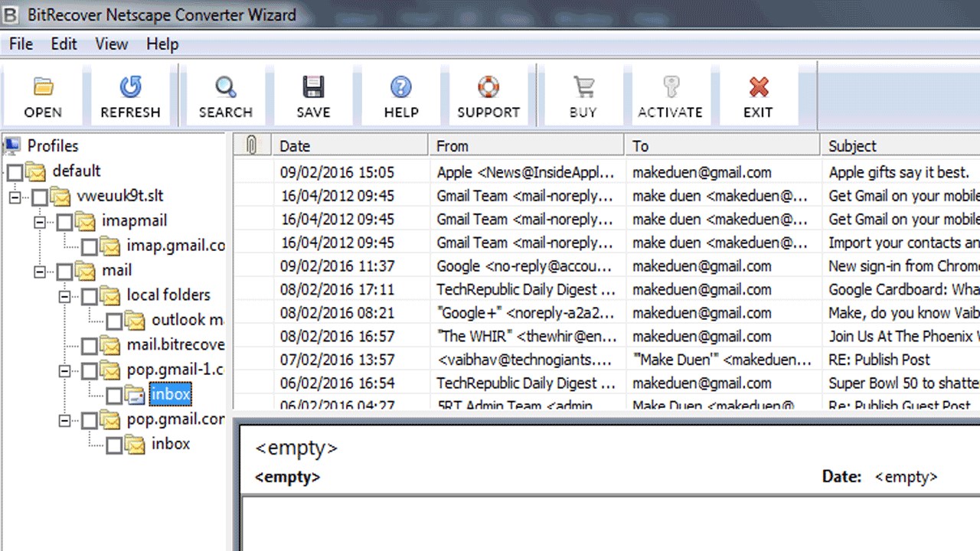Click the empty message body area
The width and height of the screenshot is (980, 551).
click(x=611, y=523)
